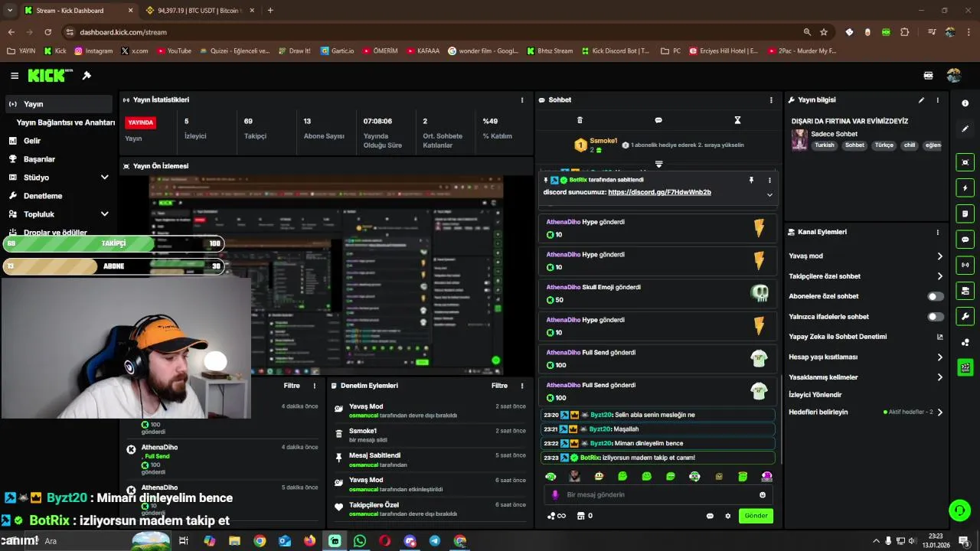
Task: Click the Bir mesaj gönderin input field
Action: 658,495
